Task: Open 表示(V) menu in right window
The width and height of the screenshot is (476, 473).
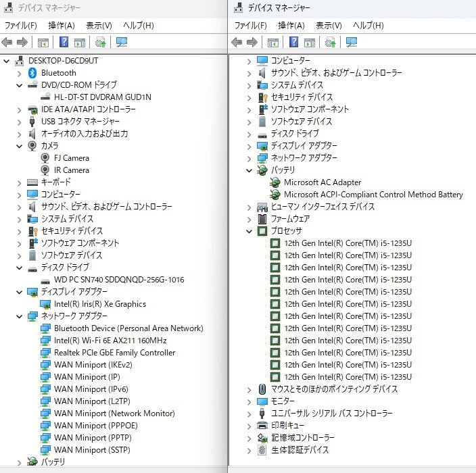Action: click(329, 25)
